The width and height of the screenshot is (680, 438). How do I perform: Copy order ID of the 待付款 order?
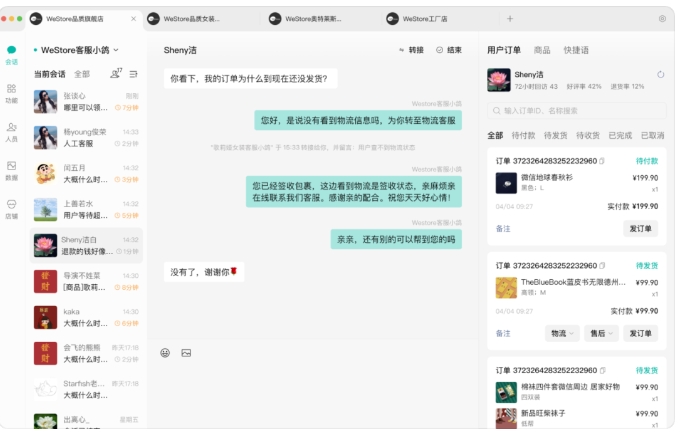point(602,161)
